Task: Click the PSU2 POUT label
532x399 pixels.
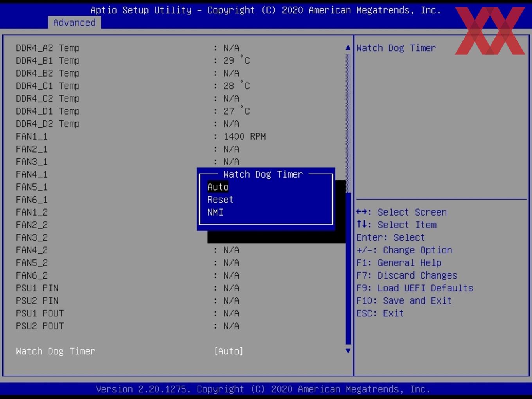Action: (40, 326)
